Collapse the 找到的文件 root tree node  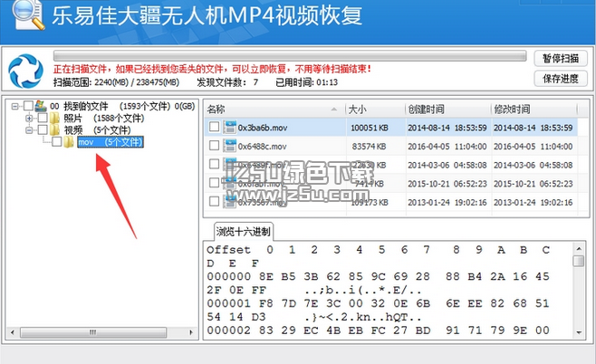click(14, 106)
